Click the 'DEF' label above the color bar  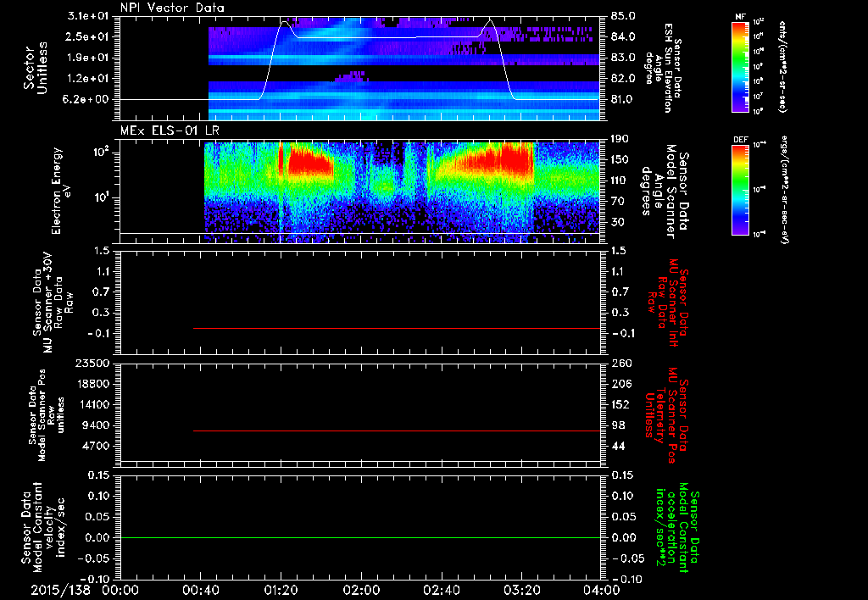click(x=741, y=140)
